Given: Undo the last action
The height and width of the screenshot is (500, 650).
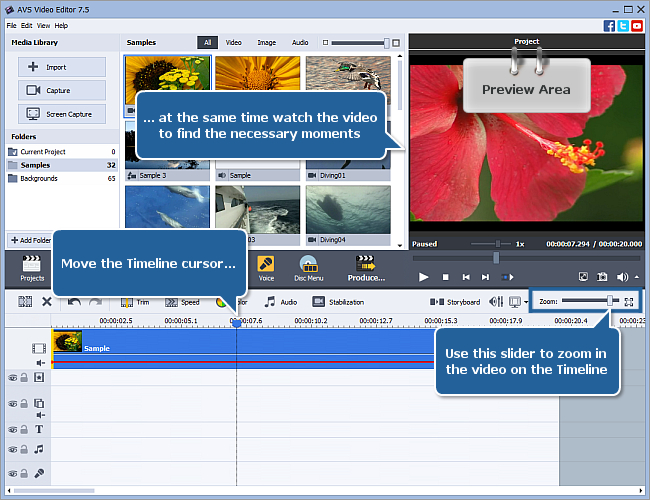Looking at the screenshot, I should coord(74,302).
